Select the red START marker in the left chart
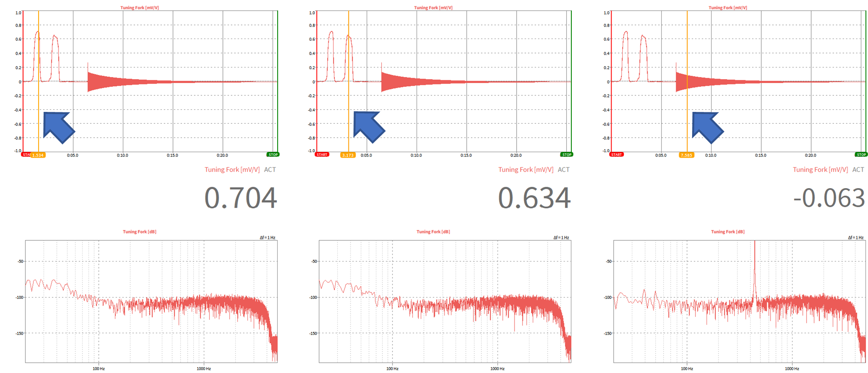868x373 pixels. pos(26,155)
